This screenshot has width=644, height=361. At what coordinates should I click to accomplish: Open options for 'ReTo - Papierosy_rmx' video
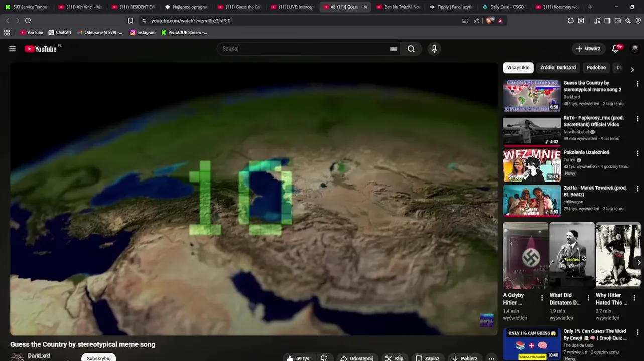click(638, 119)
